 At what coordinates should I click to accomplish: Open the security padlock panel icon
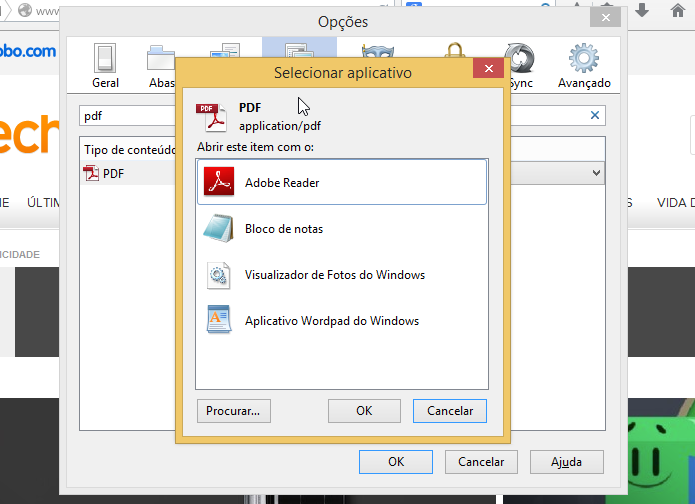454,50
